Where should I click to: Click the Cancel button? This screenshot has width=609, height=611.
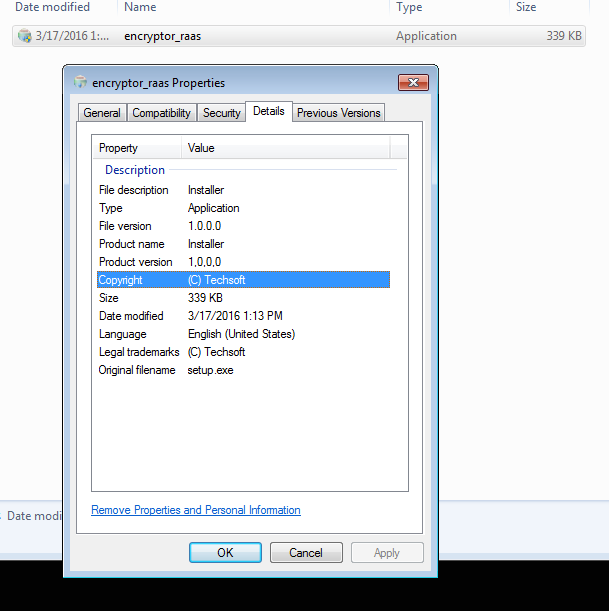point(306,553)
